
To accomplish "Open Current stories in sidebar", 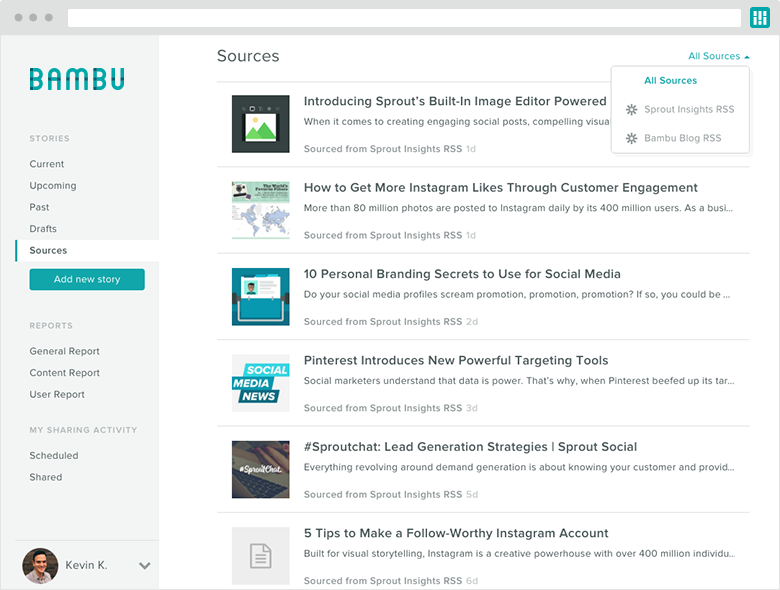I will pyautogui.click(x=47, y=164).
